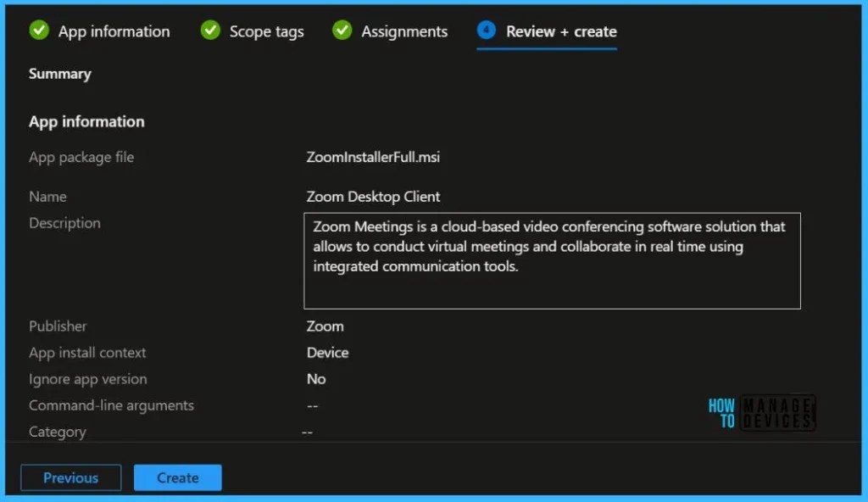Click the No value for Ignore app version
The image size is (868, 502).
point(316,379)
